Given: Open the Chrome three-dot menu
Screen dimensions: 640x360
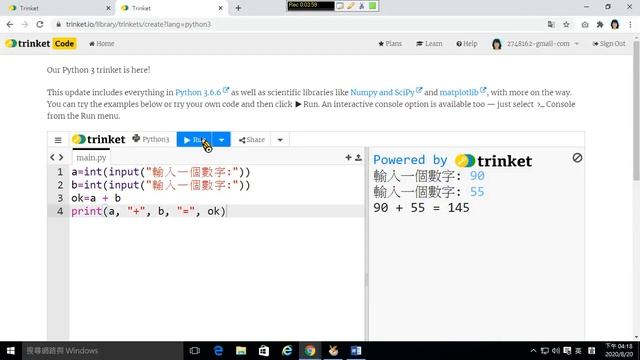Looking at the screenshot, I should tap(630, 24).
